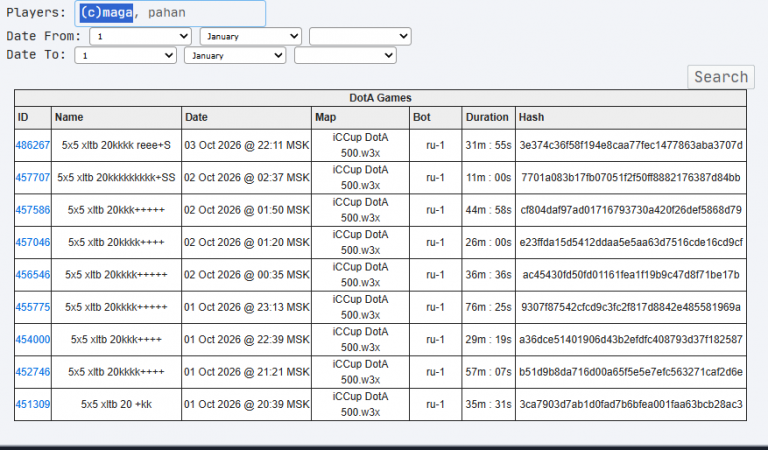Select game name '5x5 xltb 20 +kk'
Screen dimensions: 768x450
116,404
